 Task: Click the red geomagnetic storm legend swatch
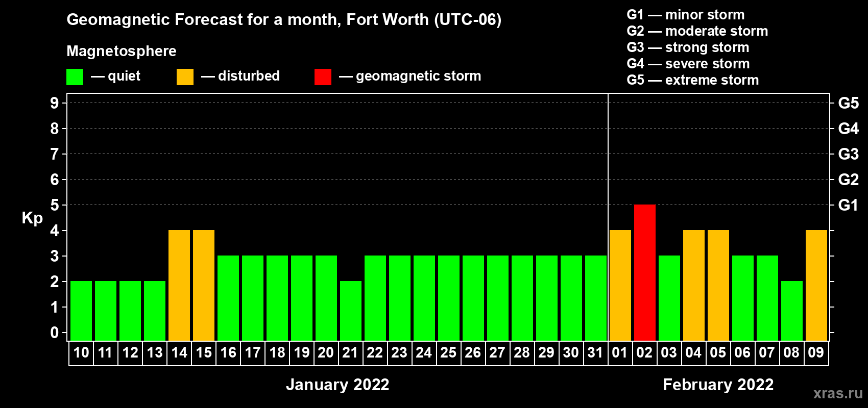(323, 77)
